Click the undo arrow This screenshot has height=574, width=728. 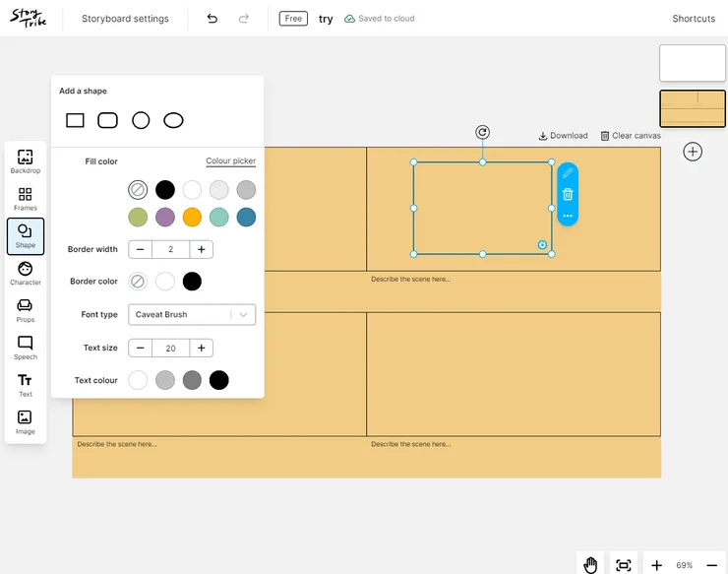pos(212,19)
